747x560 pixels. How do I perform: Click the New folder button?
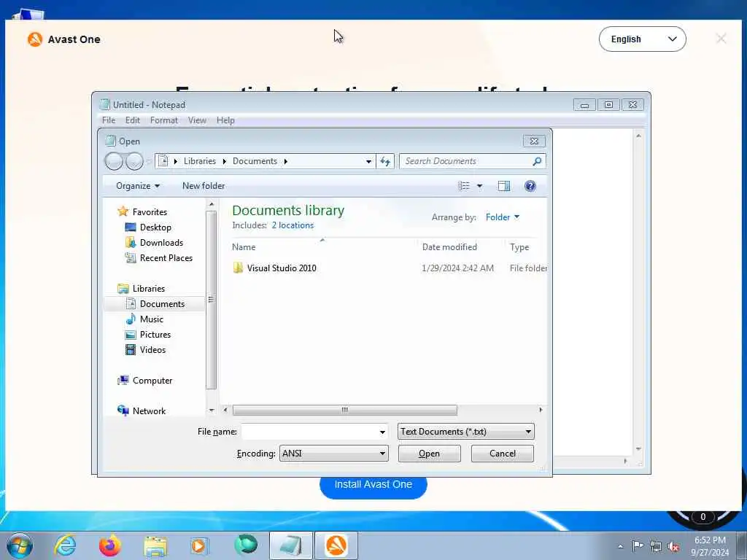204,186
